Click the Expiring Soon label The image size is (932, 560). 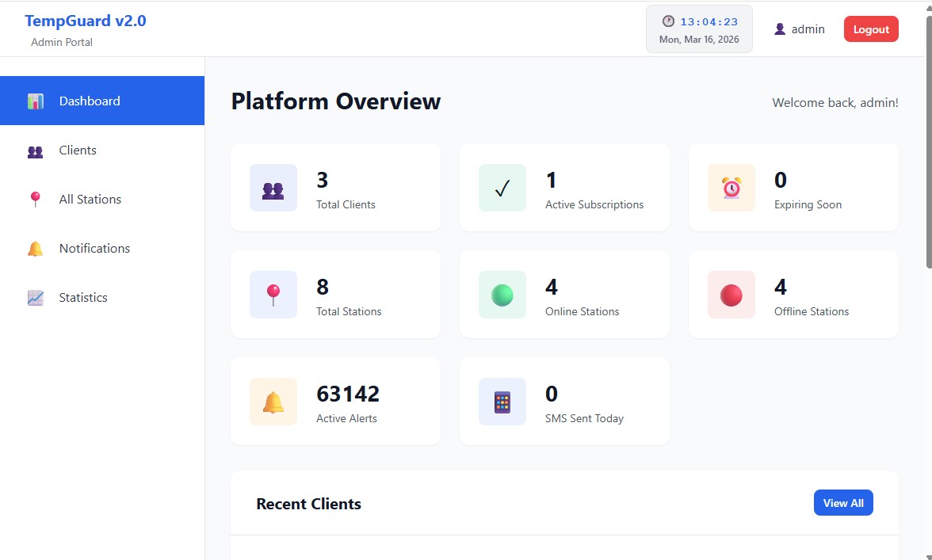click(808, 204)
